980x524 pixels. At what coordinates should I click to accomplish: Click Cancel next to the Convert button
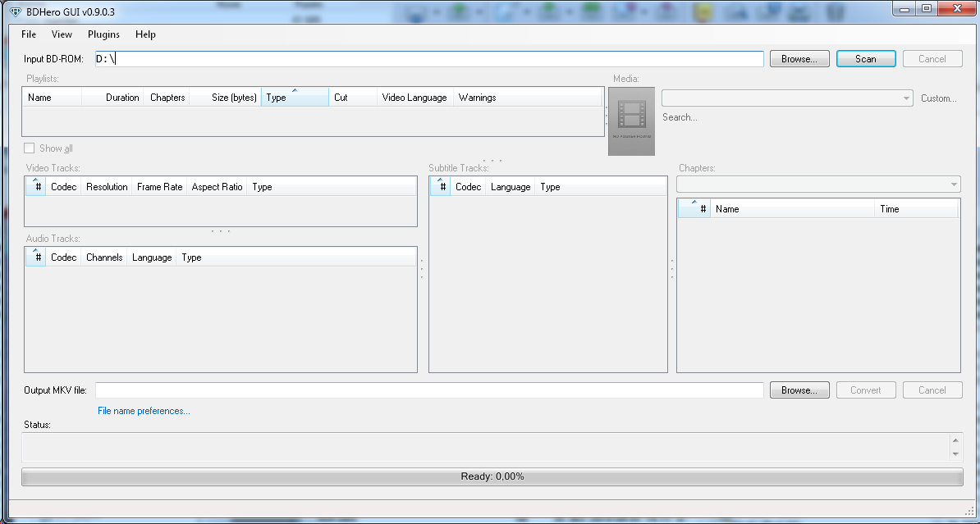coord(932,390)
